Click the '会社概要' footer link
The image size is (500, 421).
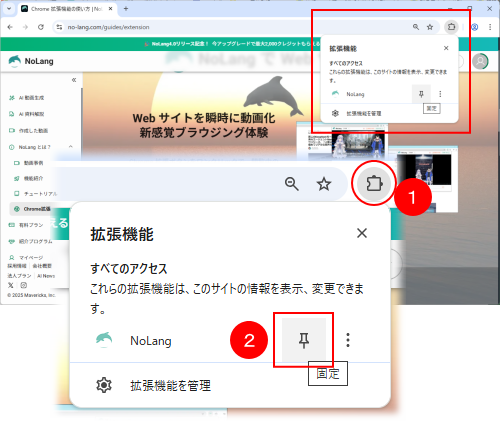click(42, 266)
